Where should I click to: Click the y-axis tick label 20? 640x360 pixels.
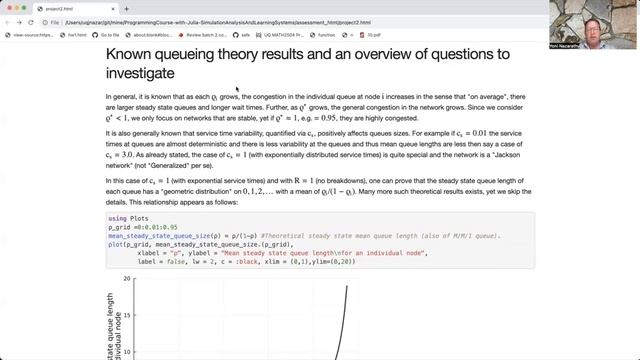point(127,279)
